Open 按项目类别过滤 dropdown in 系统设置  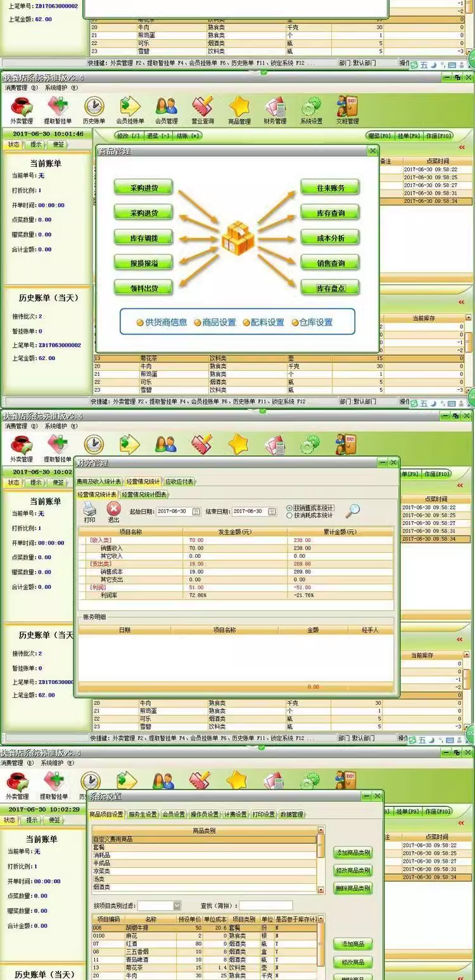(177, 905)
